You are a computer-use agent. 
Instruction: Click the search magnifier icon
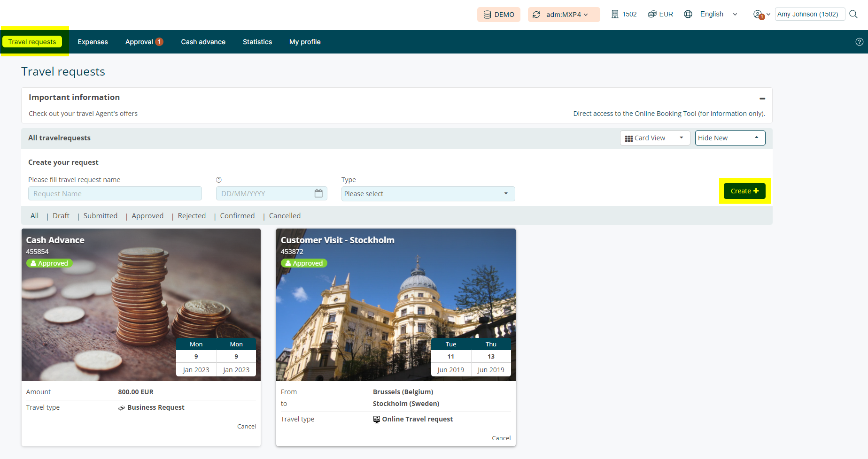[853, 14]
